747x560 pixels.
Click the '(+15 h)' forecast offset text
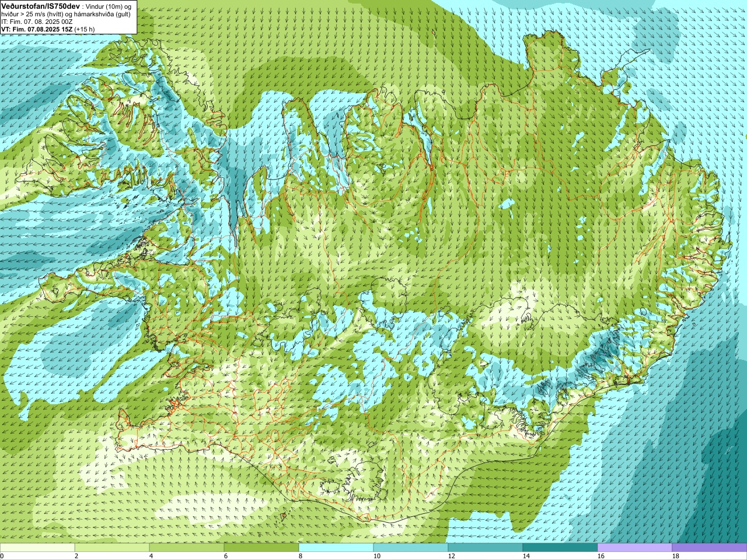pyautogui.click(x=85, y=29)
